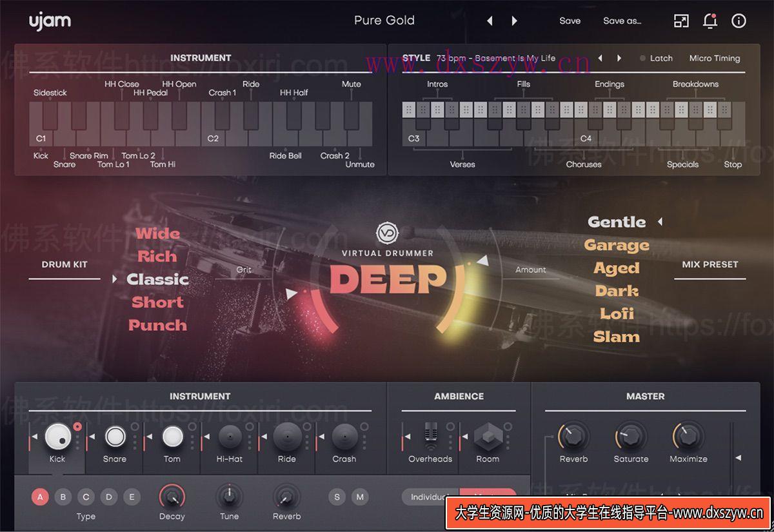Select the Snare drum instrument icon
This screenshot has height=532, width=774.
115,437
